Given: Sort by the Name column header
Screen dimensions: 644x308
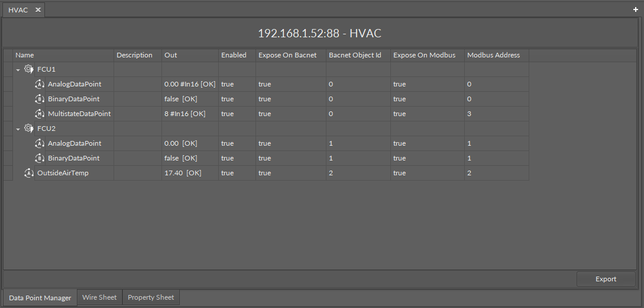Looking at the screenshot, I should (x=25, y=55).
